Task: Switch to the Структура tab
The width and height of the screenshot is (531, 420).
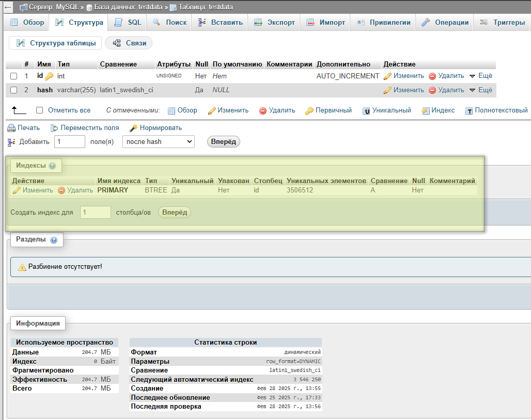Action: pos(79,22)
